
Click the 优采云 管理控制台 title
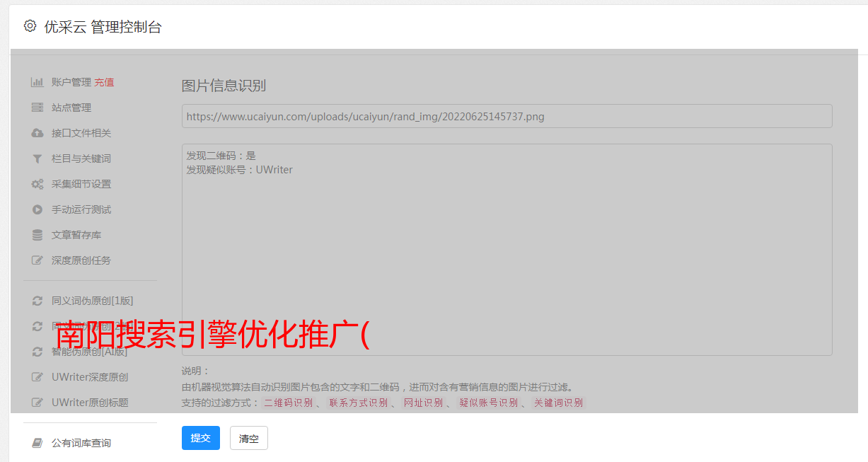tap(103, 27)
